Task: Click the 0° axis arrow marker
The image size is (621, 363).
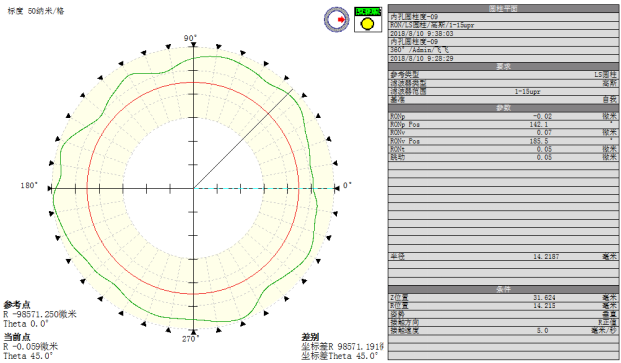Action: pos(337,188)
